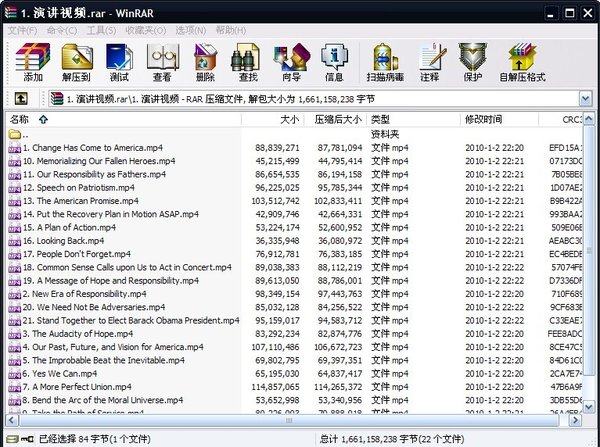600x447 pixels.
Task: Open the 收藏夹(O) menu
Action: [146, 31]
